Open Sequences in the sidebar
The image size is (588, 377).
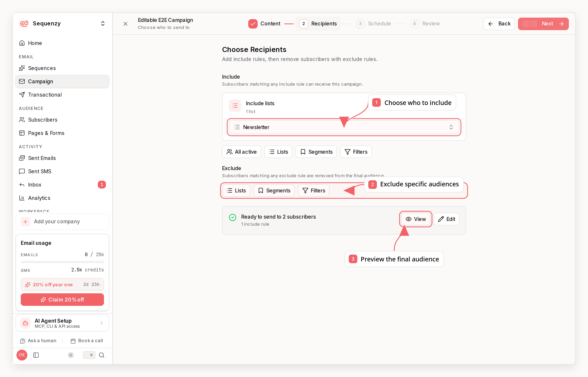(x=62, y=68)
